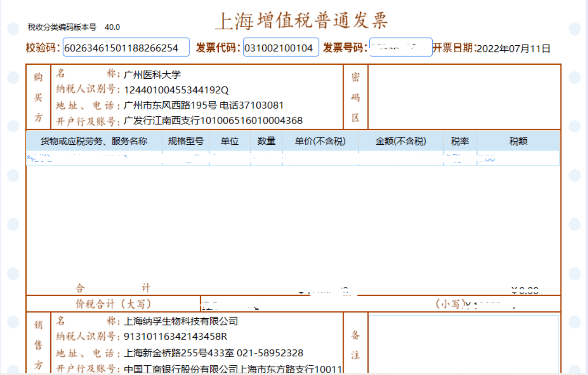Select the 单位 column header
This screenshot has width=588, height=375.
[x=230, y=141]
